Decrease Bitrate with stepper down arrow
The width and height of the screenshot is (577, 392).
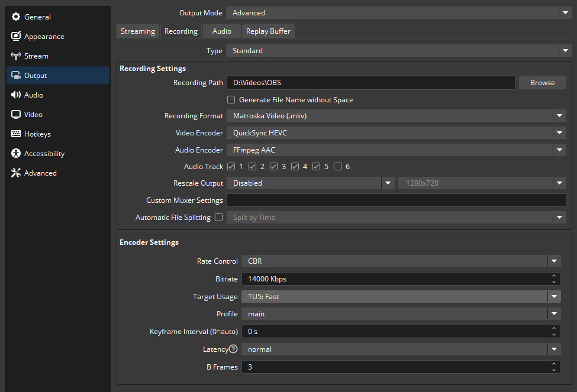point(554,282)
